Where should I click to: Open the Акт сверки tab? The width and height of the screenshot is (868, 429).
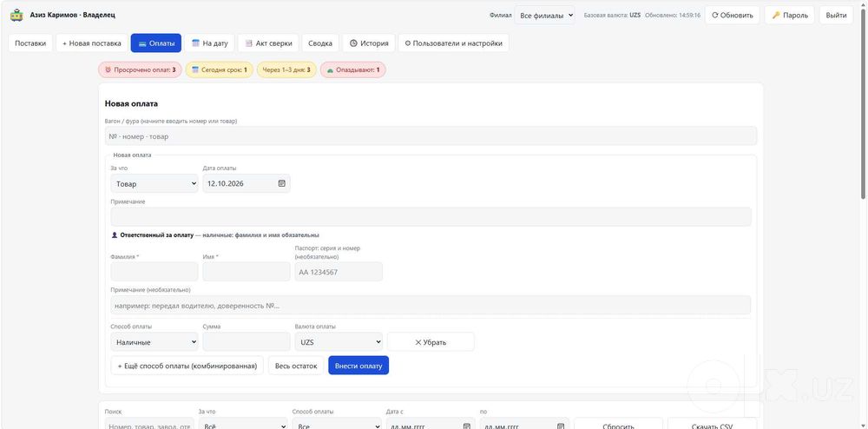(x=268, y=43)
